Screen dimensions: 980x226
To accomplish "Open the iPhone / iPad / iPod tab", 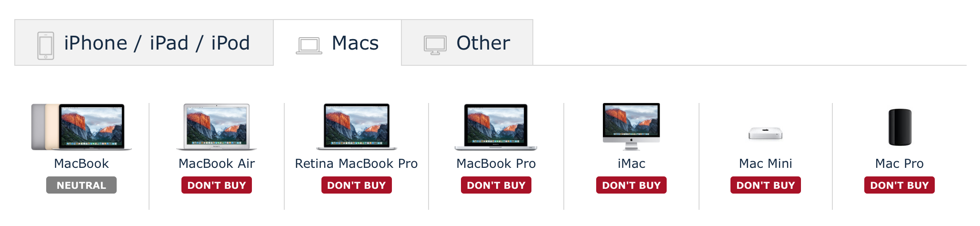I will [144, 42].
